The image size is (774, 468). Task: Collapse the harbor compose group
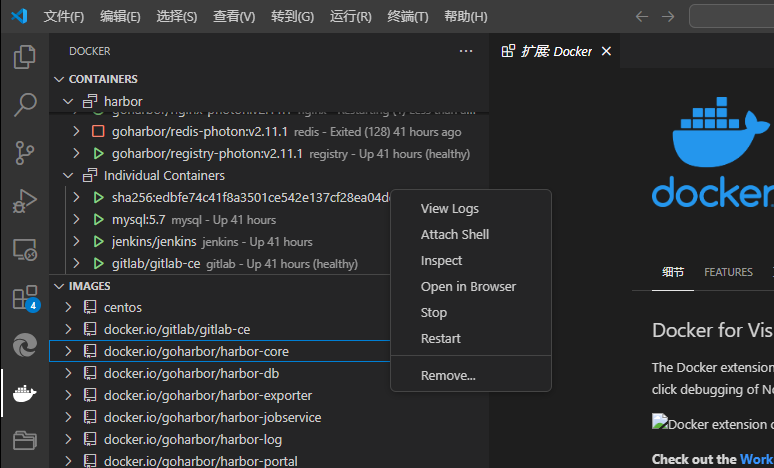[x=68, y=101]
